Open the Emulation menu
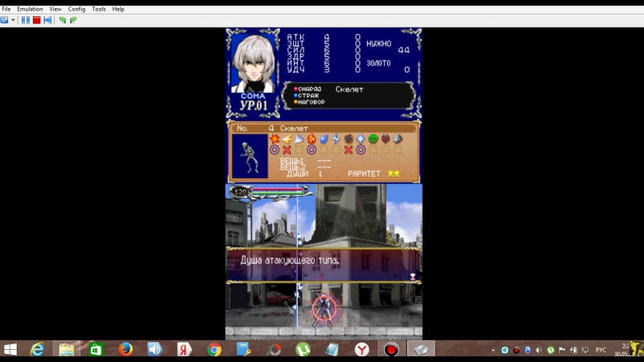 [x=30, y=9]
